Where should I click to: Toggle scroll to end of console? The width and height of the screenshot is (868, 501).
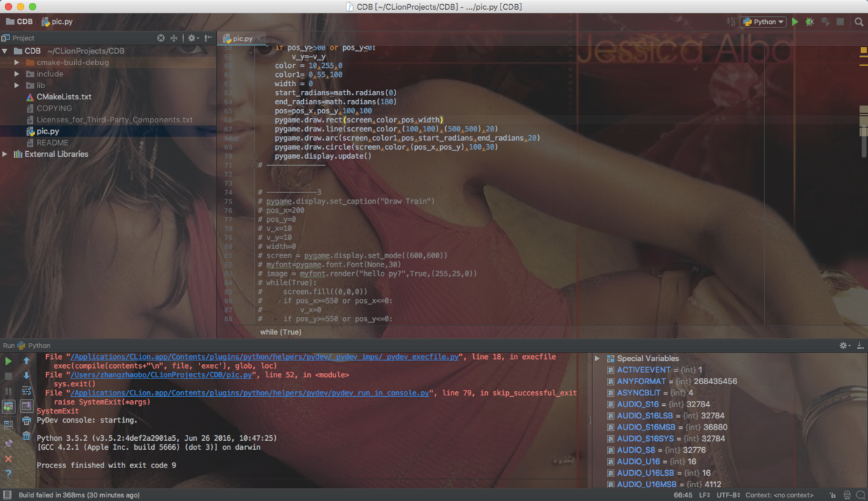tap(27, 406)
